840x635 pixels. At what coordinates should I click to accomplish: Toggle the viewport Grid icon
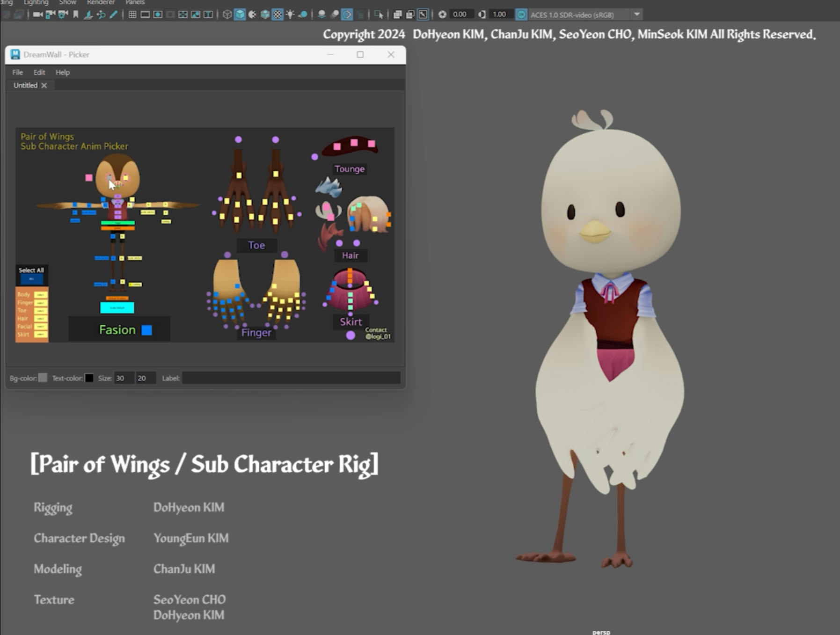(132, 15)
